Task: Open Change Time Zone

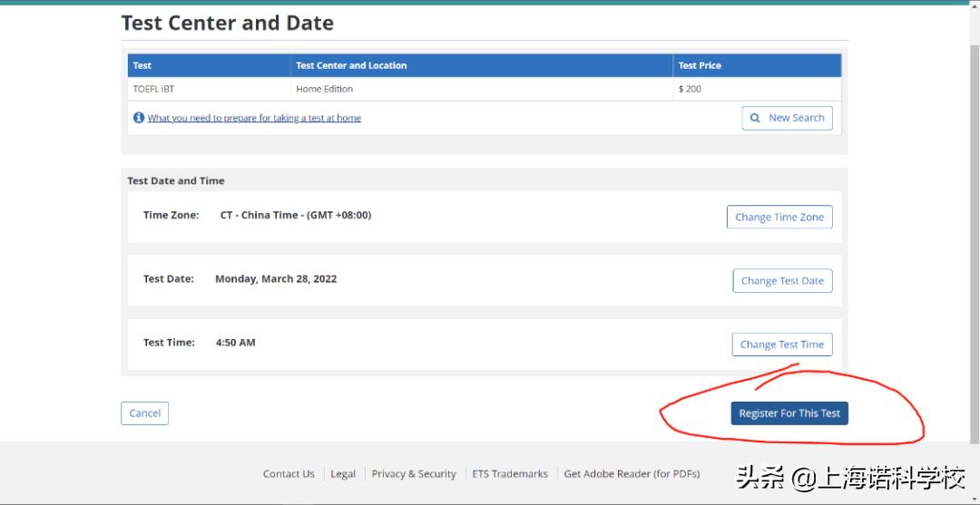Action: point(779,218)
